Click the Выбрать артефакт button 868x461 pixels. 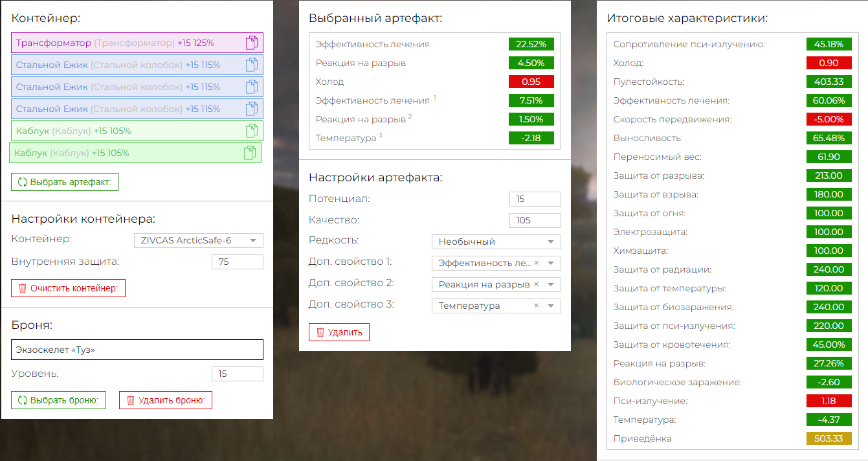point(65,182)
